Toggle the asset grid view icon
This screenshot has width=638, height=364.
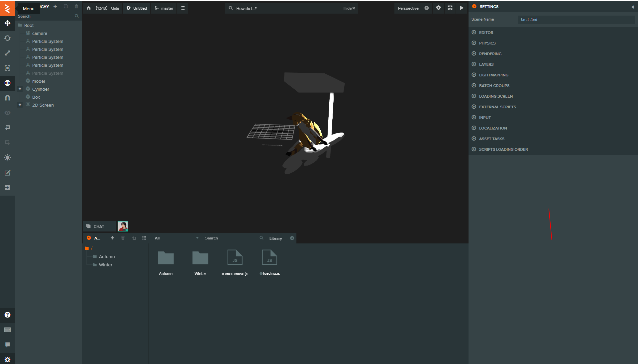144,238
